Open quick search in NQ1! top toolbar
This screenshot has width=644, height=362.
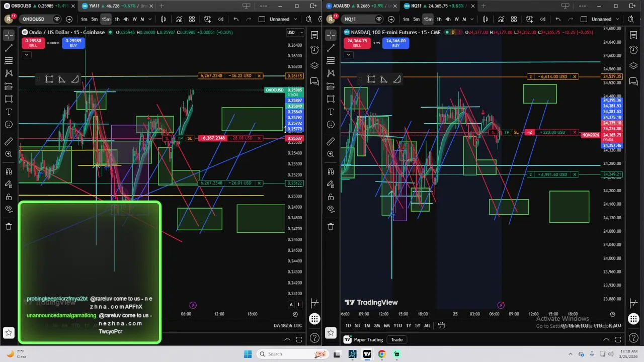pos(631,19)
